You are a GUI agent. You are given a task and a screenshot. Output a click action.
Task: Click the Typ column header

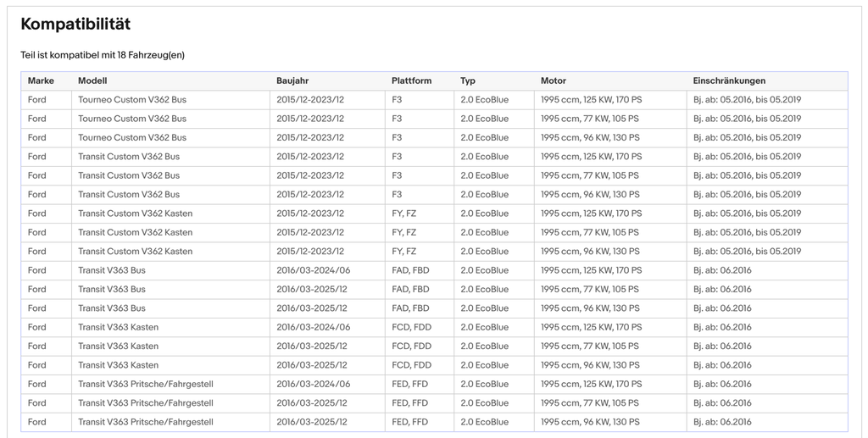[x=468, y=80]
